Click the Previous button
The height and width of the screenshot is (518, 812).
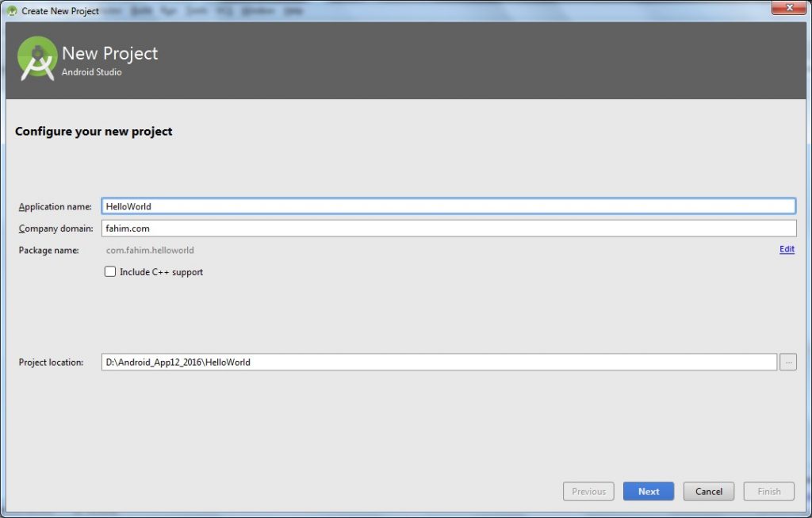pyautogui.click(x=588, y=491)
